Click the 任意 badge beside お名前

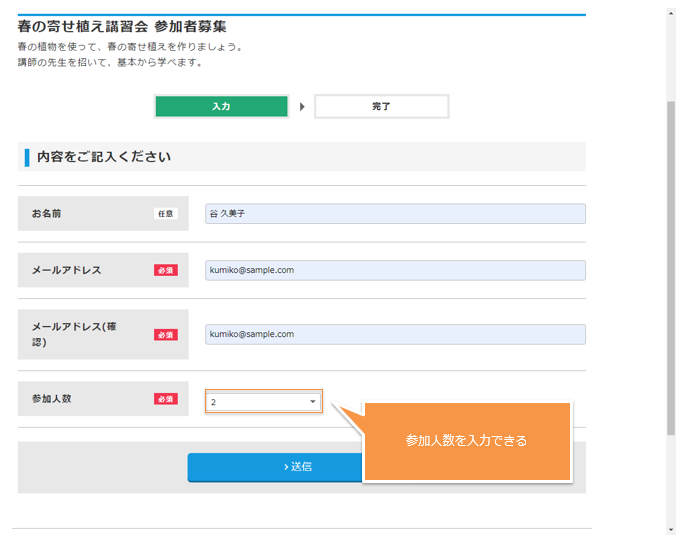[165, 214]
